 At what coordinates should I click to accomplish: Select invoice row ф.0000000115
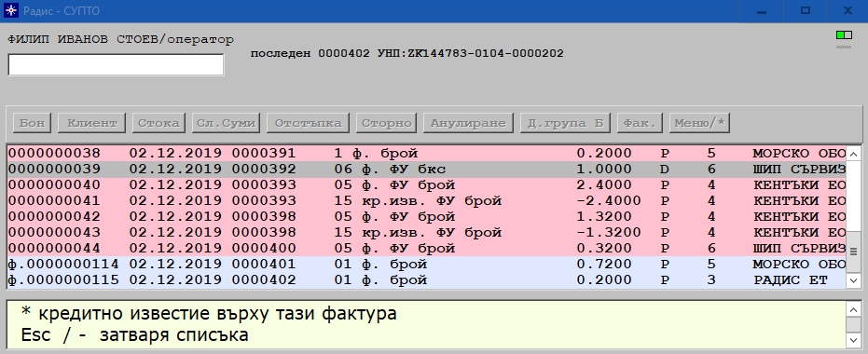point(427,280)
